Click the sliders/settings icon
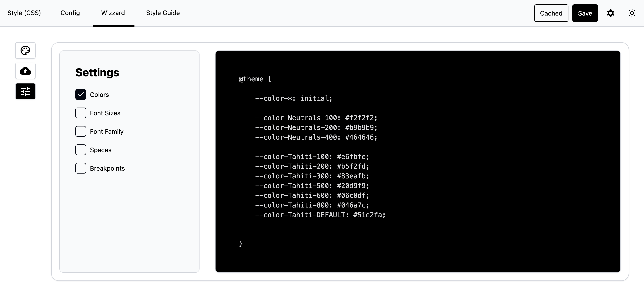 pos(25,91)
